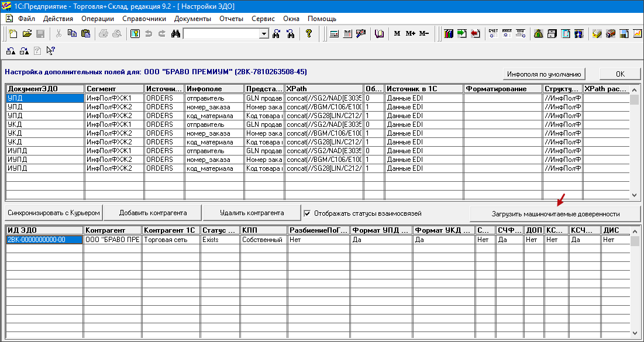Click the СЧЕТ invoice icon

[493, 34]
